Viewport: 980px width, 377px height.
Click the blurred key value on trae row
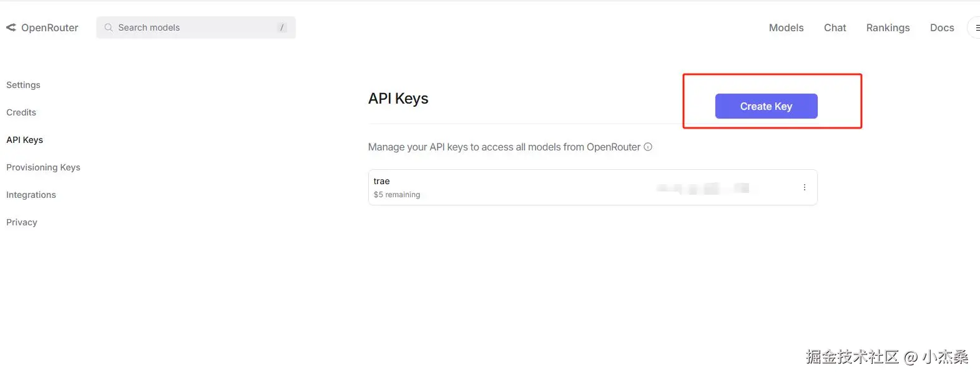coord(703,188)
